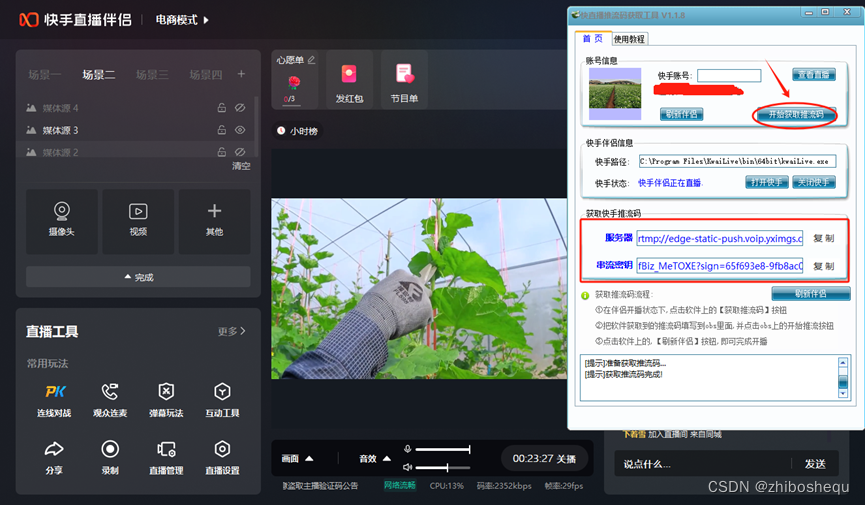Viewport: 865px width, 505px height.
Task: Adjust the speaker volume slider
Action: click(x=442, y=467)
